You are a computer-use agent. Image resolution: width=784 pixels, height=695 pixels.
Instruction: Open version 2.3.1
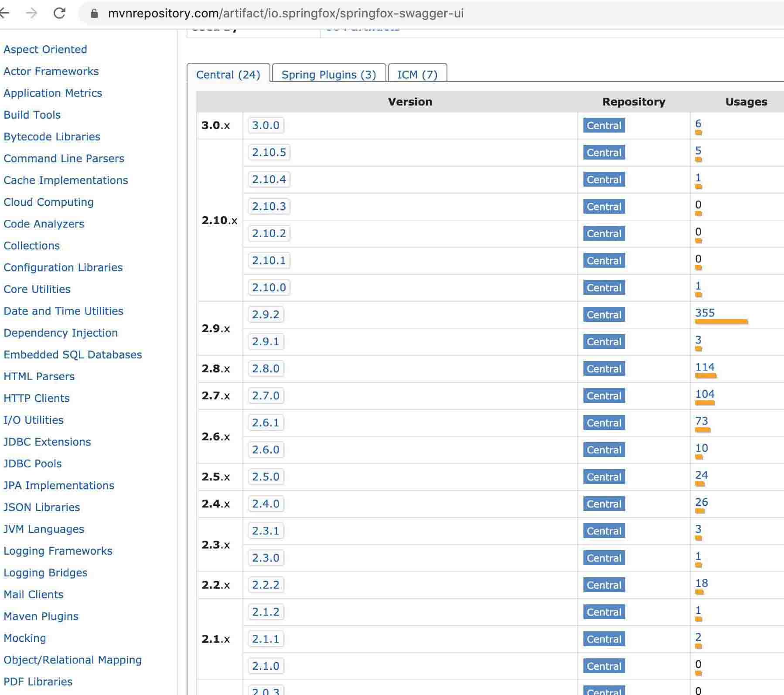point(266,531)
